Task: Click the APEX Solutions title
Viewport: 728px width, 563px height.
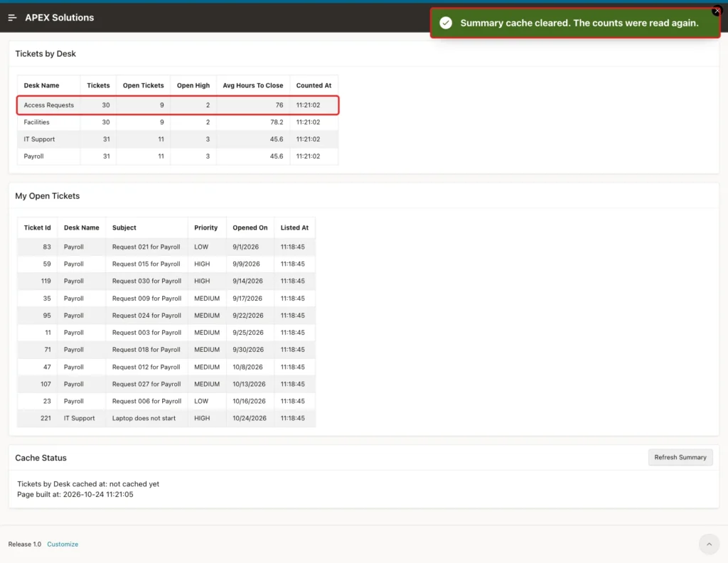Action: (x=60, y=18)
